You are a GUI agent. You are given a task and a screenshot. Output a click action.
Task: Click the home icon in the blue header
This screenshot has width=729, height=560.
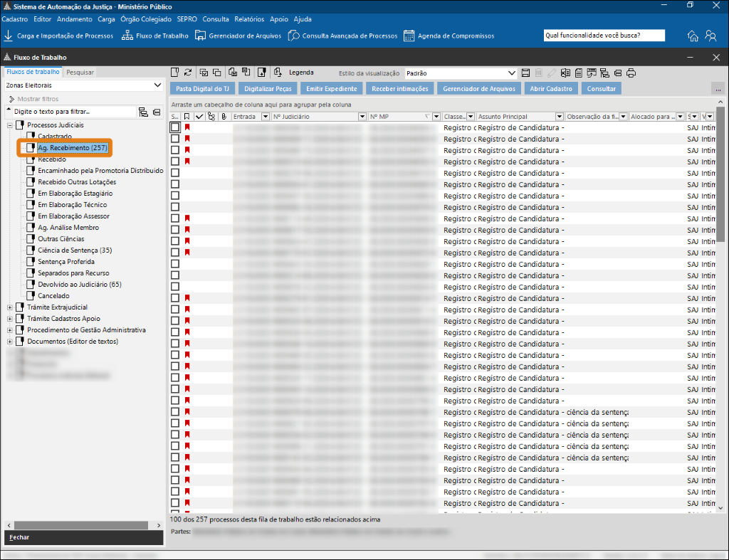point(693,36)
